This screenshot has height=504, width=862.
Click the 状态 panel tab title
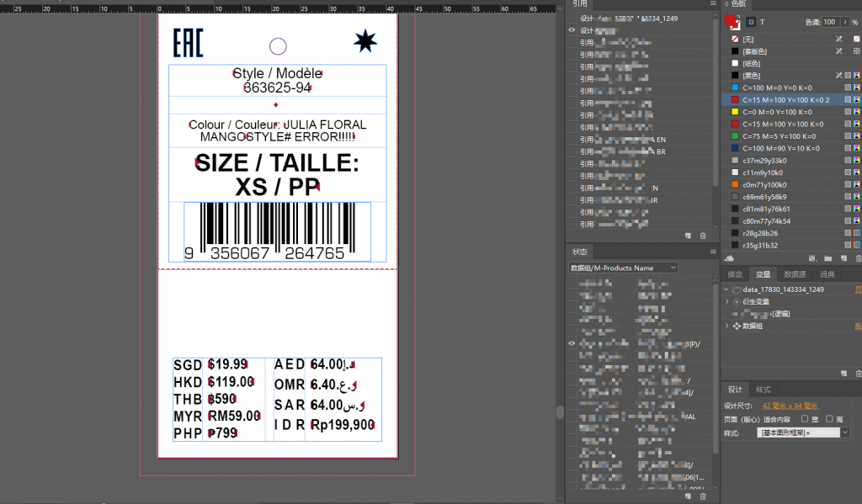580,252
